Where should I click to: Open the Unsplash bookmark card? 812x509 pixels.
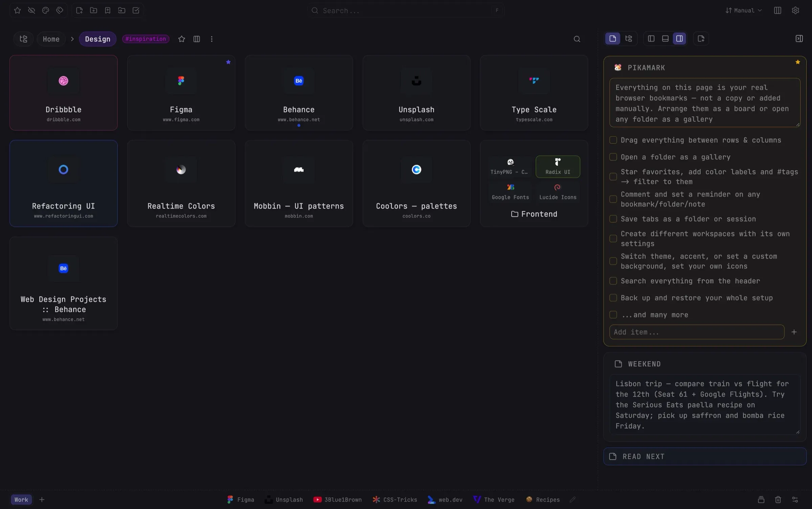point(416,93)
